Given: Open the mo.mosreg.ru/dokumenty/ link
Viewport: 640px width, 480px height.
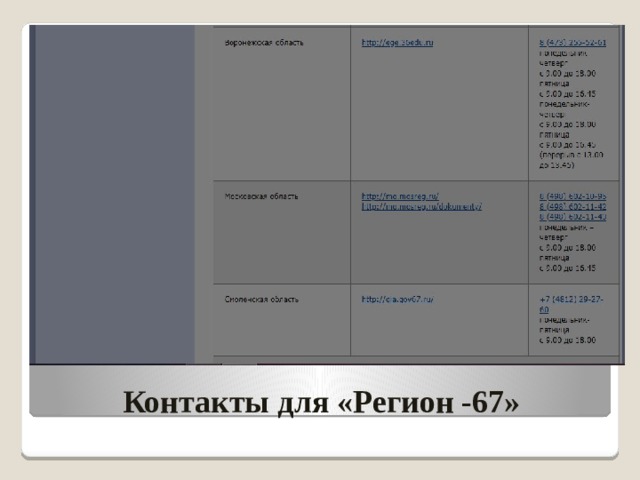Looking at the screenshot, I should 422,207.
